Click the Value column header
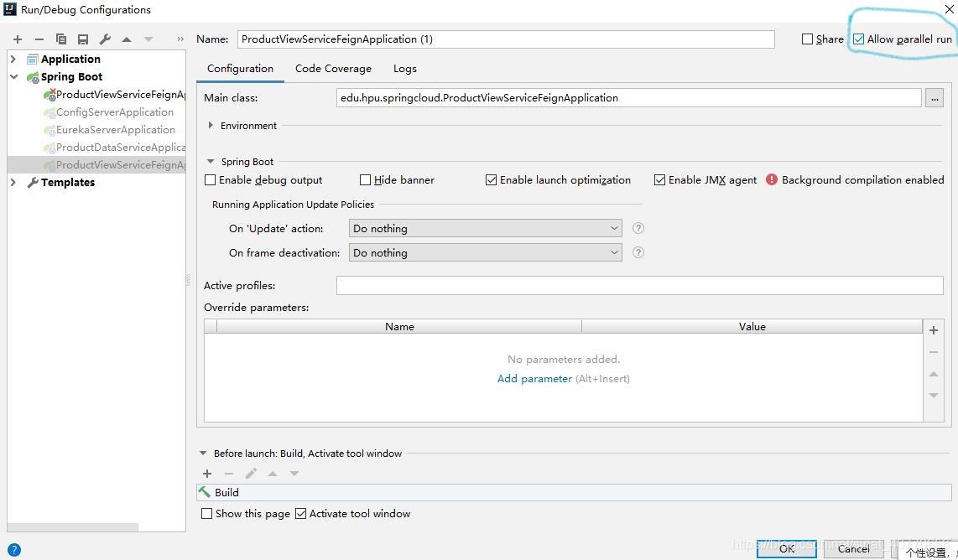958x560 pixels. tap(752, 327)
